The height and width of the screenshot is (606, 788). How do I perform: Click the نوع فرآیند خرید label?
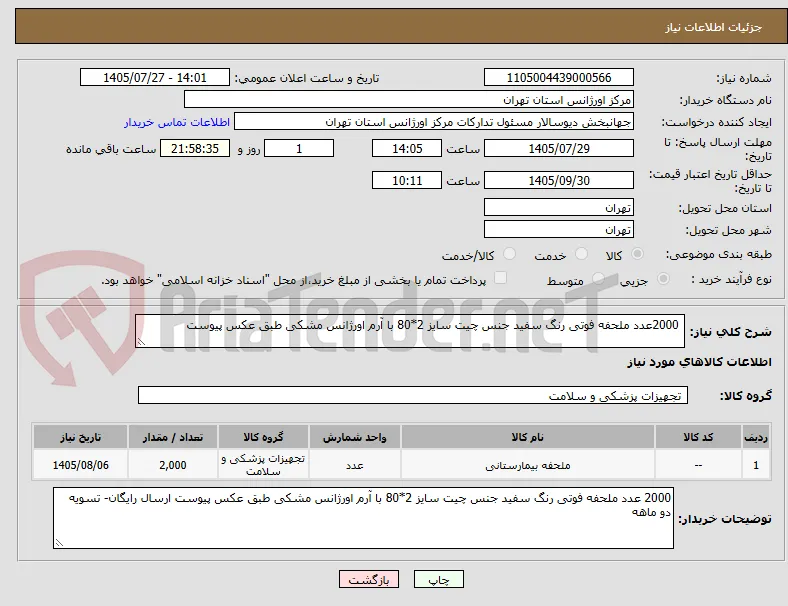pos(731,279)
